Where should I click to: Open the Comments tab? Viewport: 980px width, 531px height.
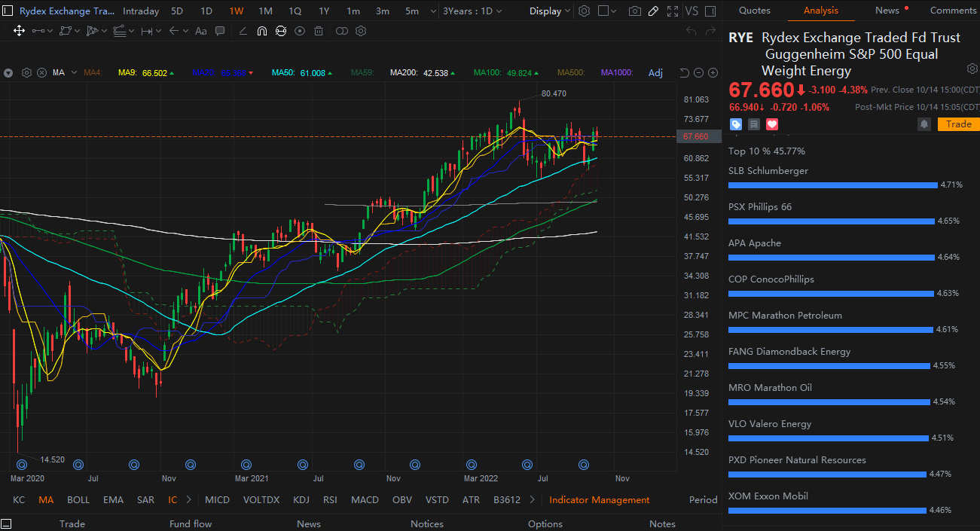[953, 11]
